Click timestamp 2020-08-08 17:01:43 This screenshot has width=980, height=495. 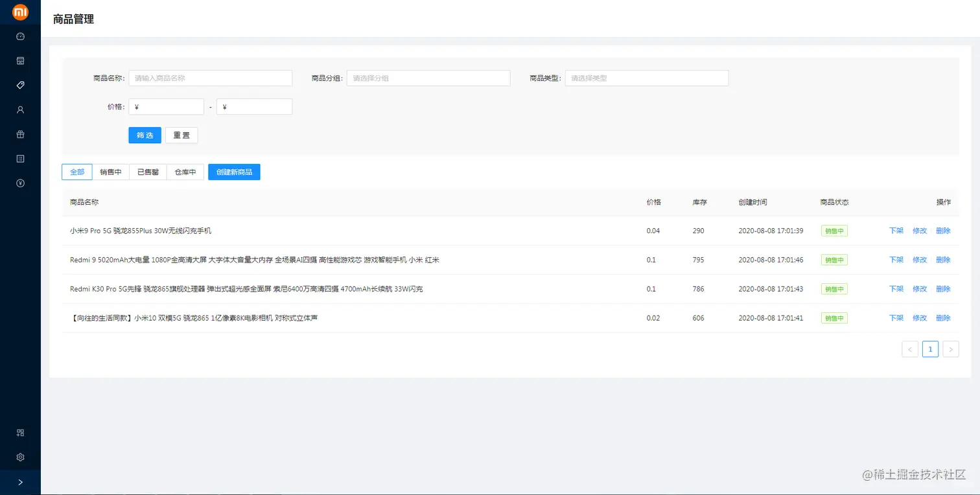(x=771, y=289)
